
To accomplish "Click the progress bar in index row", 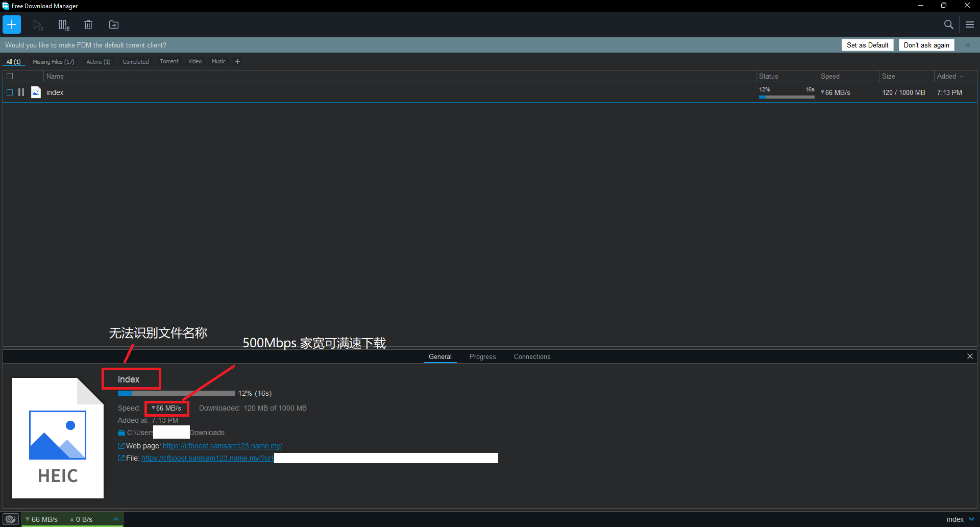I will pyautogui.click(x=787, y=97).
